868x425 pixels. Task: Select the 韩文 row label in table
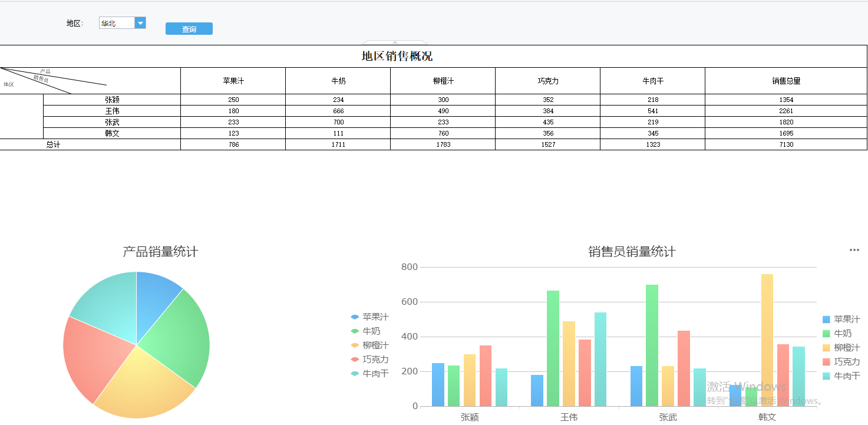(112, 133)
